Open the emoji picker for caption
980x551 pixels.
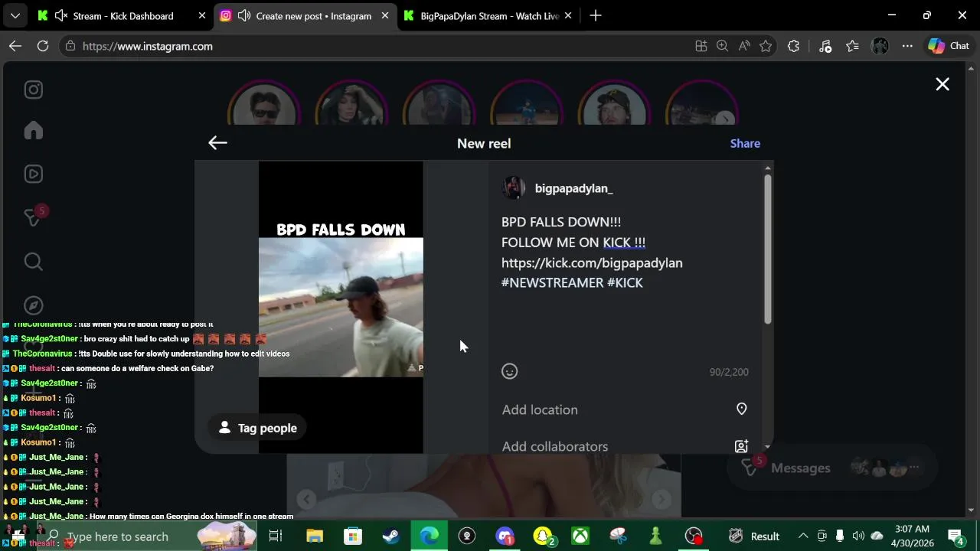pos(510,371)
